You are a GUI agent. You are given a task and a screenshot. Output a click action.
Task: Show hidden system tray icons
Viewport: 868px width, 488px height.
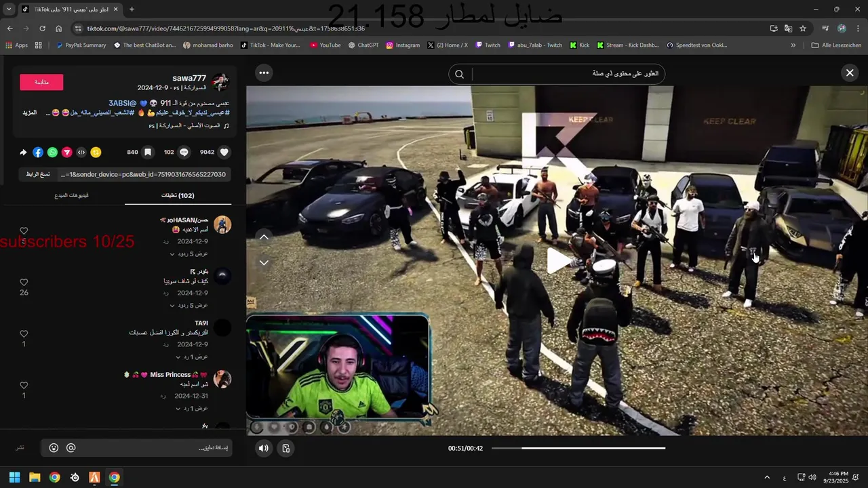pos(767,477)
